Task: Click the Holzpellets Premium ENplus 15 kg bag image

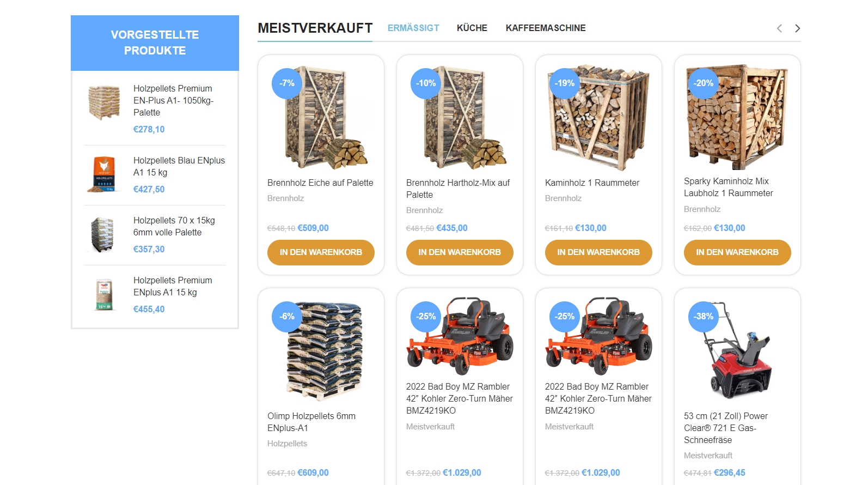Action: tap(104, 295)
